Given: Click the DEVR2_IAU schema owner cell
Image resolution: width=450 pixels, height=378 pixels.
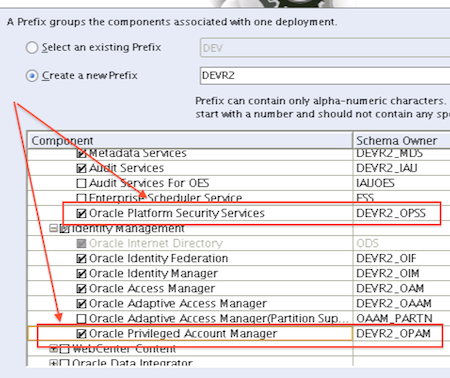Looking at the screenshot, I should pos(402,168).
